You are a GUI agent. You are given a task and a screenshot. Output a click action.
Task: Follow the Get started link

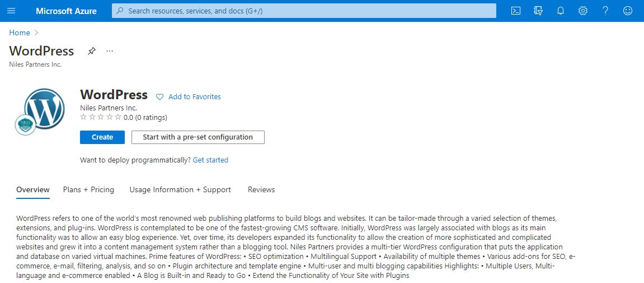pos(210,160)
